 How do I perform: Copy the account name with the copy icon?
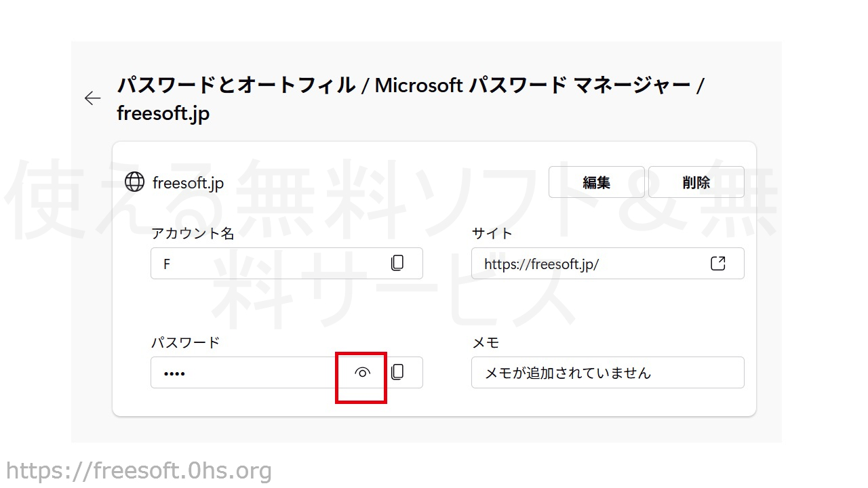click(x=397, y=263)
